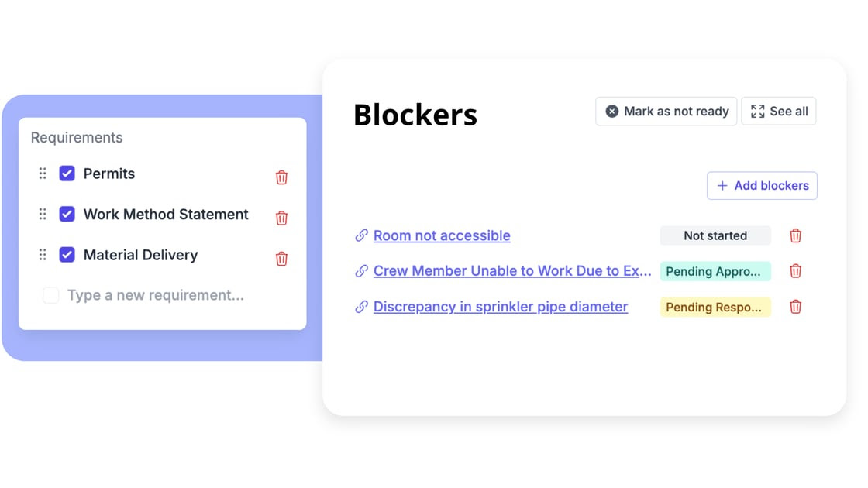Click drag handle next to Material Delivery

click(x=43, y=255)
